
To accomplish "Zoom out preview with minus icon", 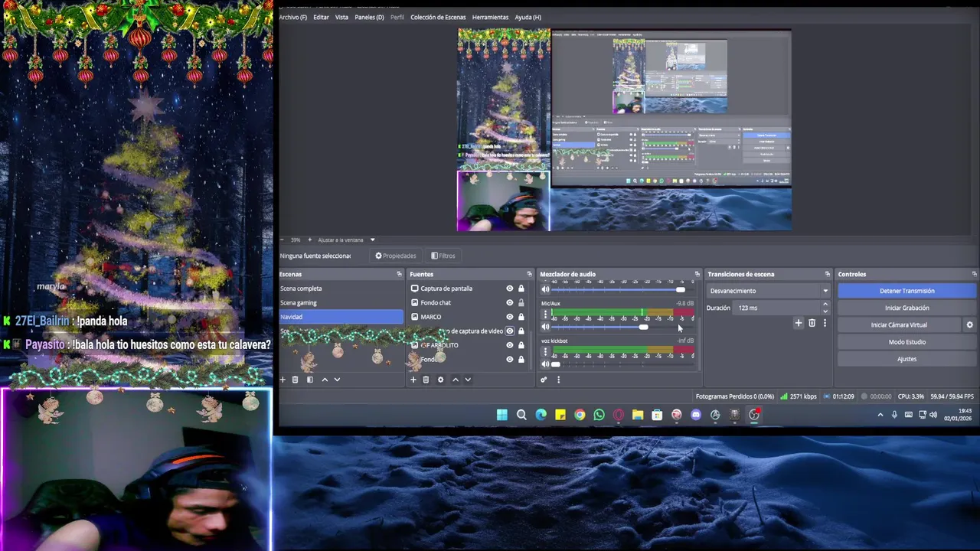I will 282,240.
